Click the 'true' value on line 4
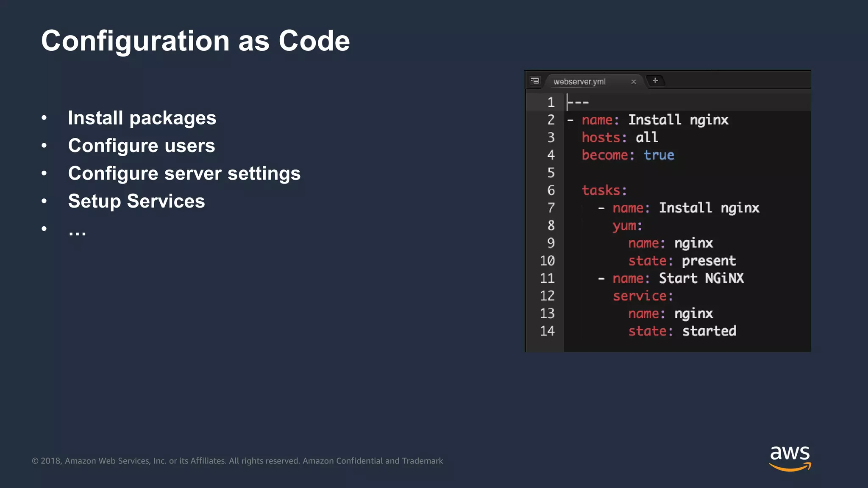 tap(659, 155)
